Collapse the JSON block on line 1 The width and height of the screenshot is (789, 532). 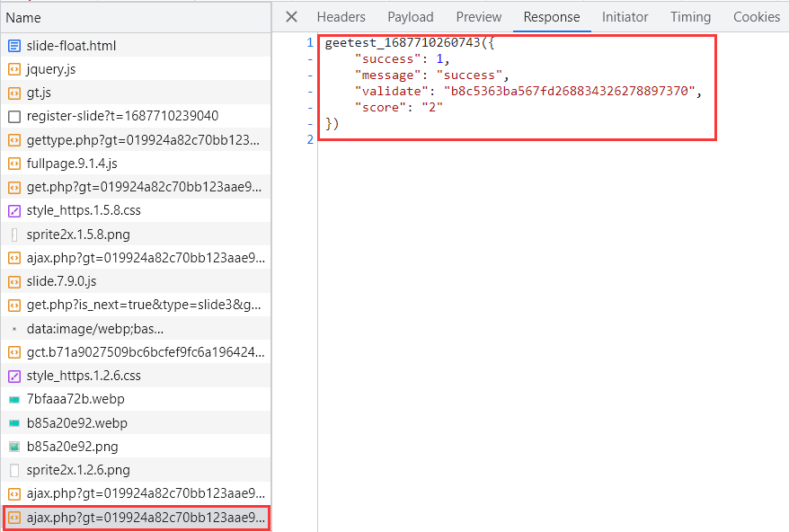click(310, 58)
